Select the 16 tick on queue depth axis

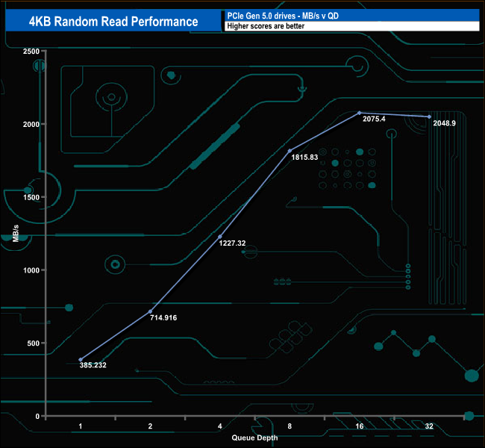pos(359,426)
